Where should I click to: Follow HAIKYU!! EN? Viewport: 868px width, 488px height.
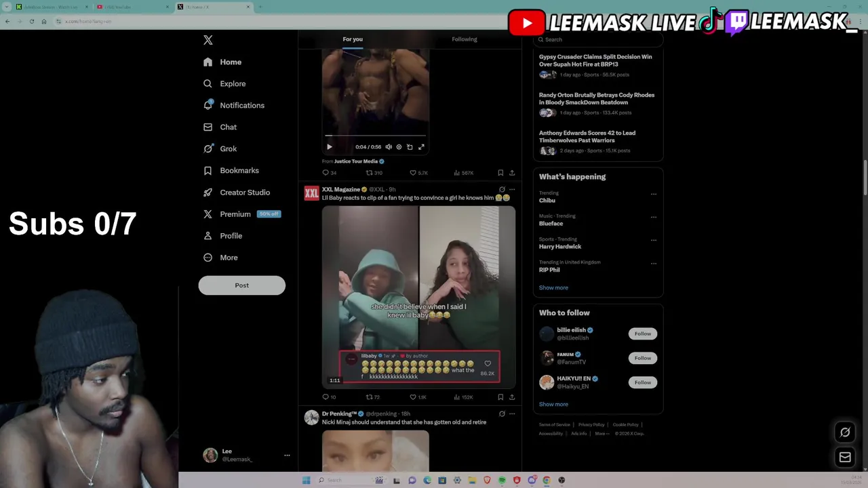pos(643,382)
